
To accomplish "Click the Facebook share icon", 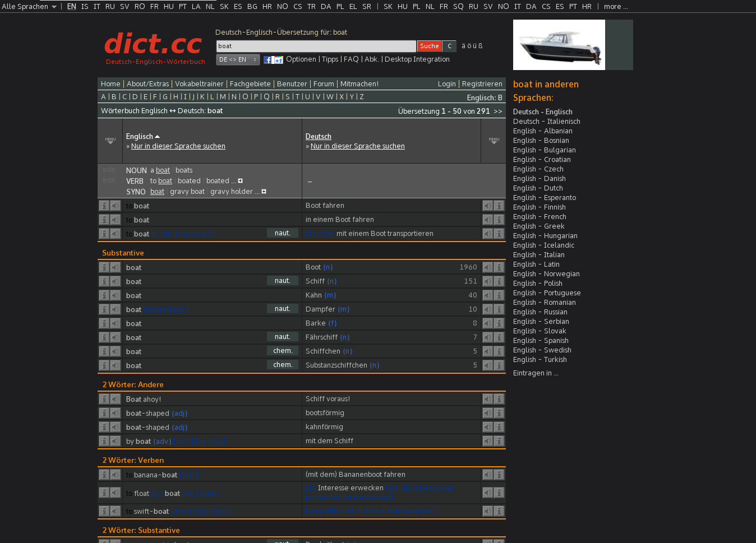I will (x=268, y=59).
